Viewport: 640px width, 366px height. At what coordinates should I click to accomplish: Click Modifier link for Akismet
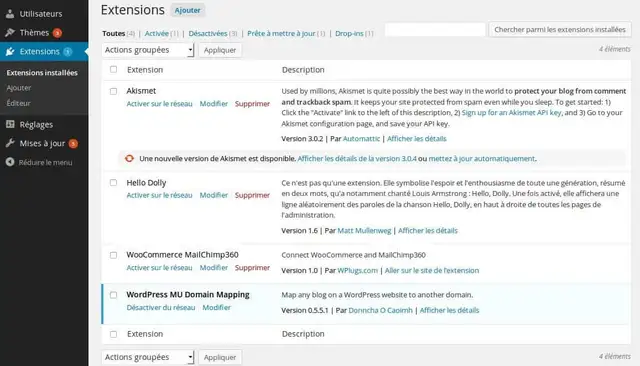click(x=213, y=104)
